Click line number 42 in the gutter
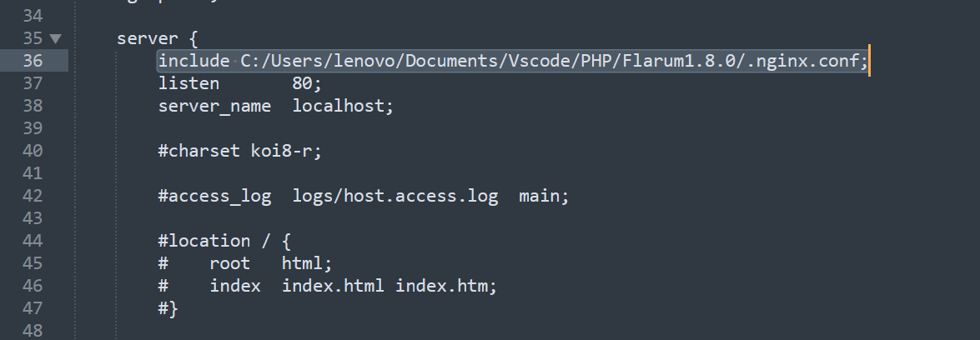Image resolution: width=980 pixels, height=340 pixels. [33, 196]
